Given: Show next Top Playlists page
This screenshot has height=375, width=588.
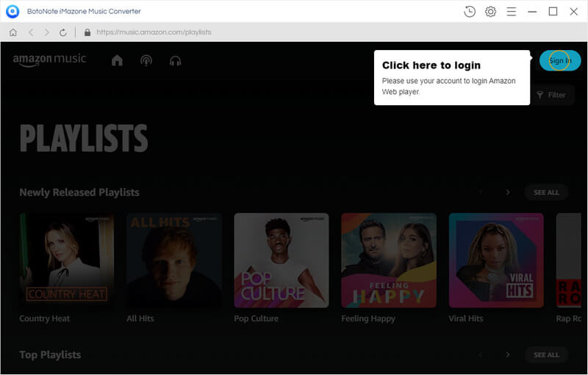Looking at the screenshot, I should [508, 354].
